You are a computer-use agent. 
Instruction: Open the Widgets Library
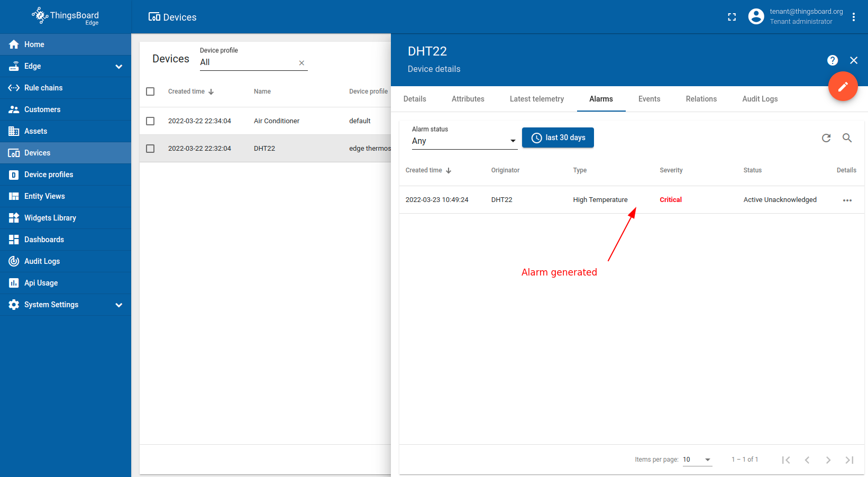(66, 218)
